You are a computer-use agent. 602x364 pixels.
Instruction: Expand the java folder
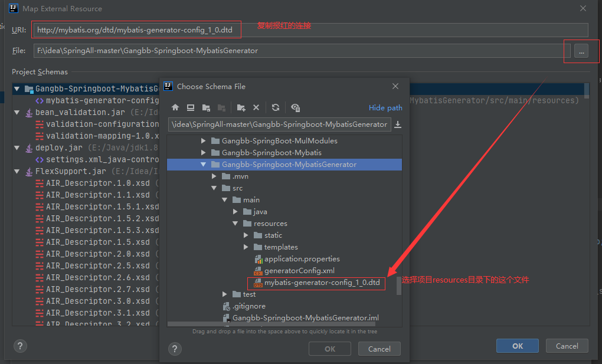point(235,212)
